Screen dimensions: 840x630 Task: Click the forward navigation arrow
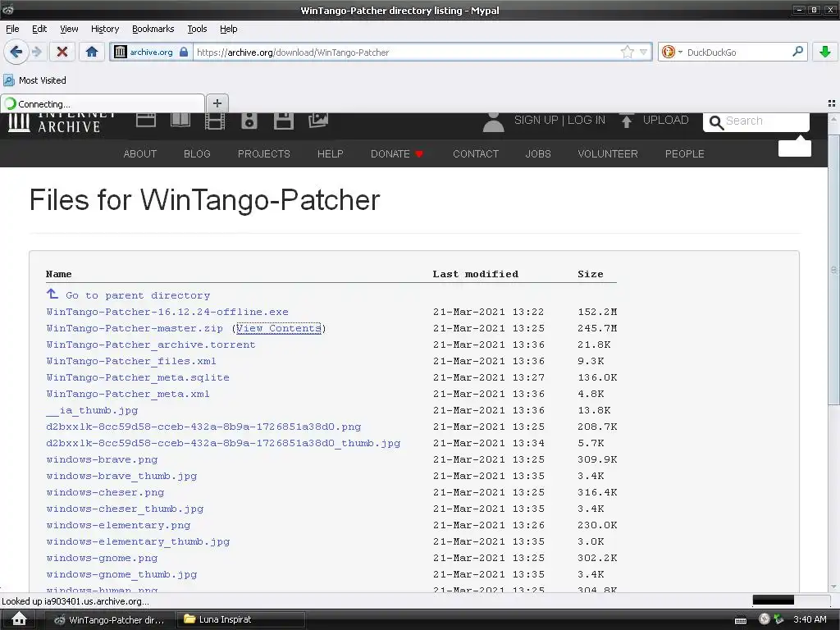36,52
